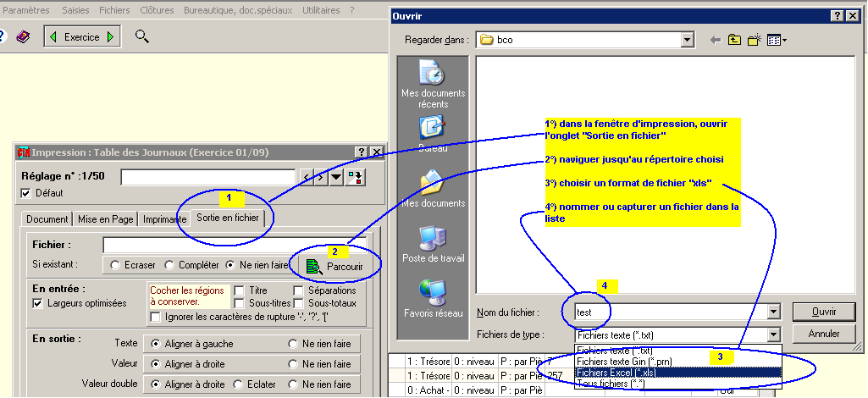Select the Compléter radio option

169,265
